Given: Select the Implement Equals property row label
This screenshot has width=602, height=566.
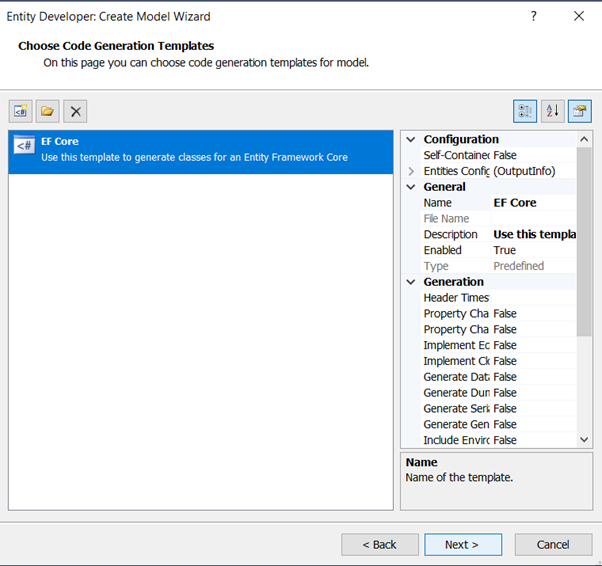Looking at the screenshot, I should [x=455, y=345].
